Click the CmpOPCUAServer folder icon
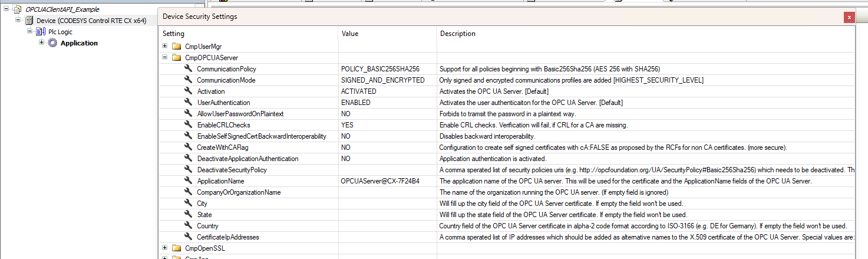Image resolution: width=868 pixels, height=259 pixels. 176,58
